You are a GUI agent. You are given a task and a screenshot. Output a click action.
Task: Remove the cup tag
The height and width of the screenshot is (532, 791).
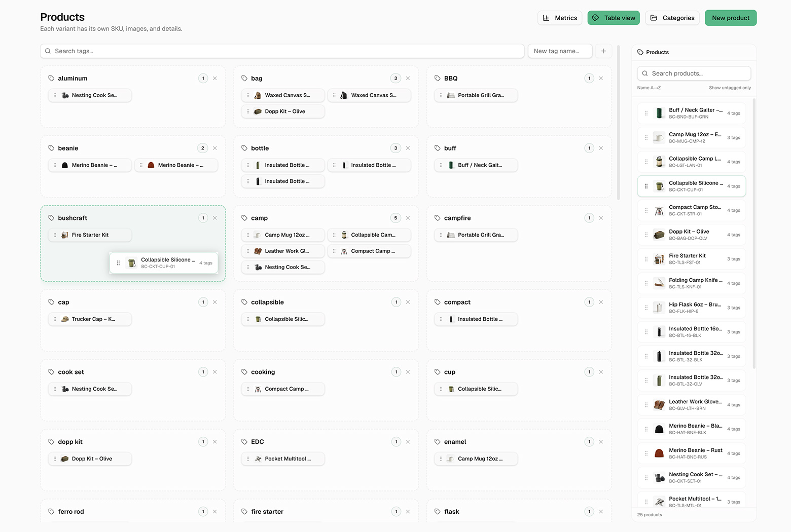click(601, 372)
